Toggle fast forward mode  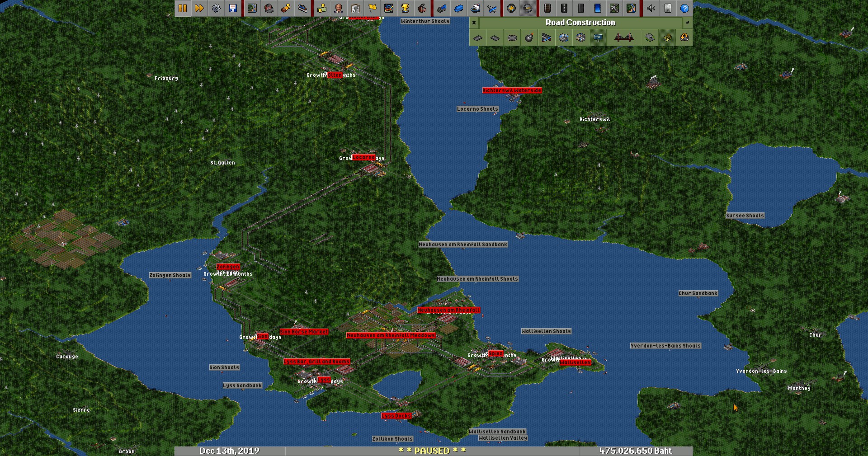[199, 8]
